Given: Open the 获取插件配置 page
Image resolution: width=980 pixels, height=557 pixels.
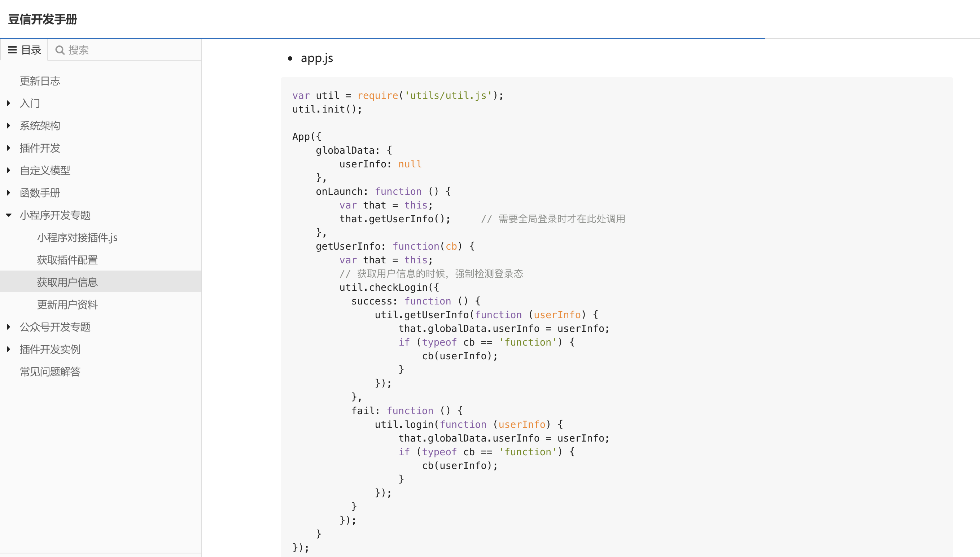Looking at the screenshot, I should pyautogui.click(x=67, y=260).
